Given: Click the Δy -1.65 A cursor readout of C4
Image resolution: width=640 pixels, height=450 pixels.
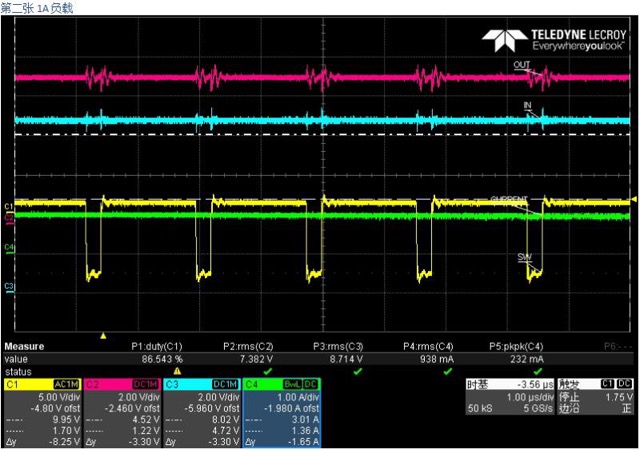Looking at the screenshot, I should (282, 442).
